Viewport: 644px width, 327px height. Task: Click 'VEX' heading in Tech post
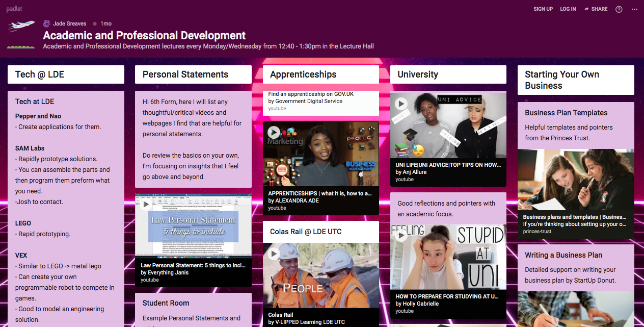21,256
